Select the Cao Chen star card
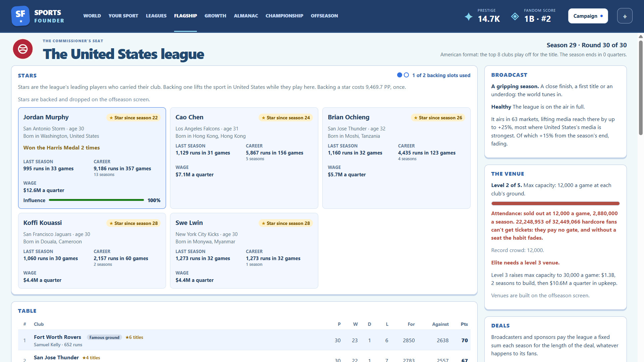The height and width of the screenshot is (362, 644). tap(244, 158)
